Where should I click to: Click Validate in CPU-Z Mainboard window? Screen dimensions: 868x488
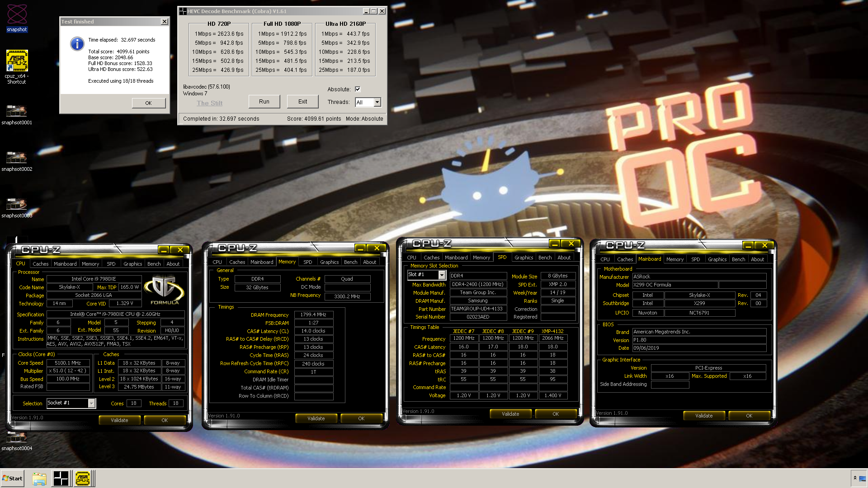tap(704, 416)
